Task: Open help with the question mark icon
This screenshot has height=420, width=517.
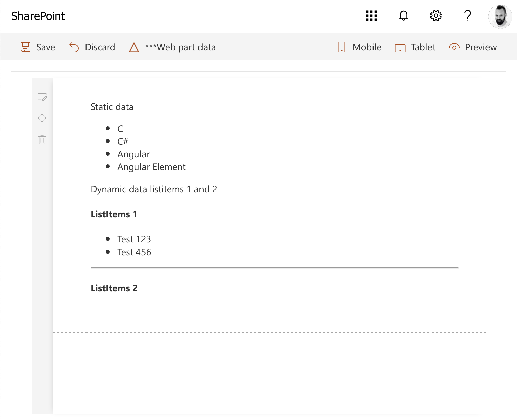Action: pos(467,16)
